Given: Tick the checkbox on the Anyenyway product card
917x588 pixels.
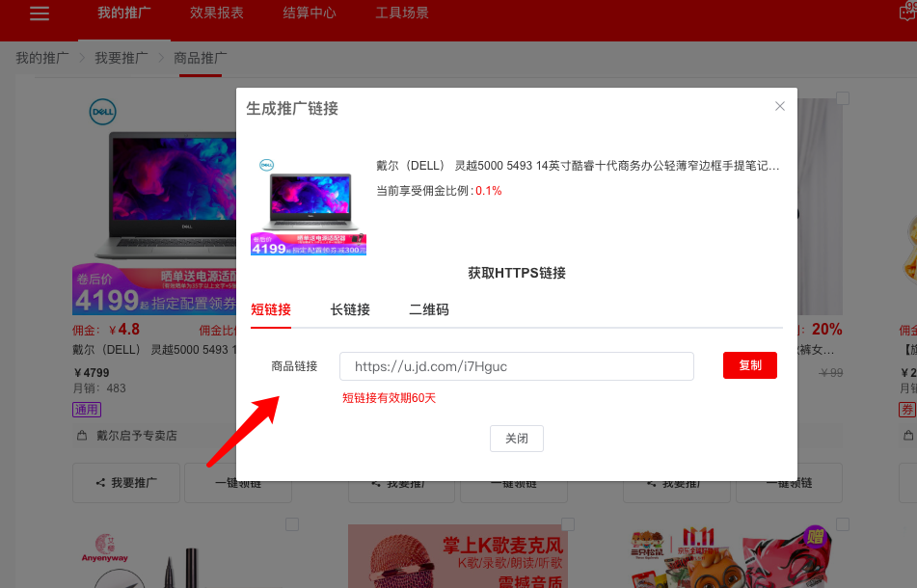Looking at the screenshot, I should [x=292, y=524].
